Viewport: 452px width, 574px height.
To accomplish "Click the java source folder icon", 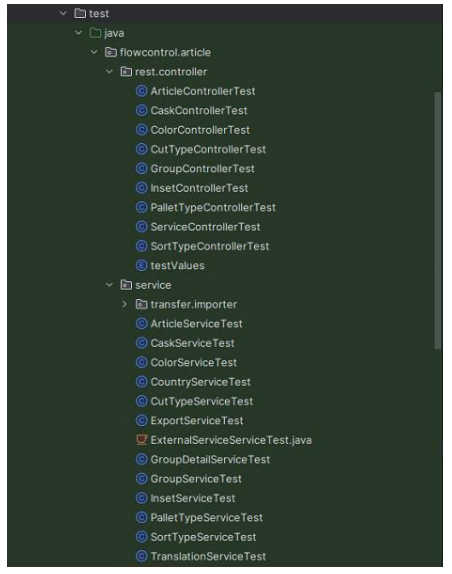I will coord(95,33).
